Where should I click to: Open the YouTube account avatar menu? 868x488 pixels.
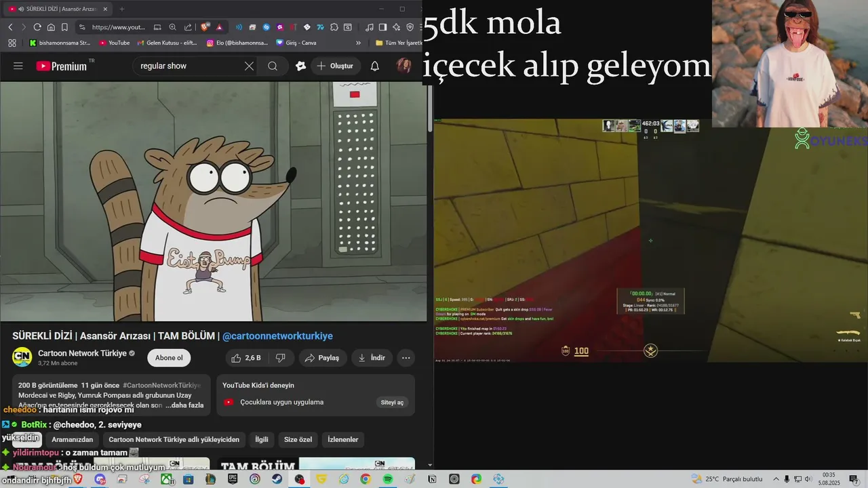coord(404,66)
